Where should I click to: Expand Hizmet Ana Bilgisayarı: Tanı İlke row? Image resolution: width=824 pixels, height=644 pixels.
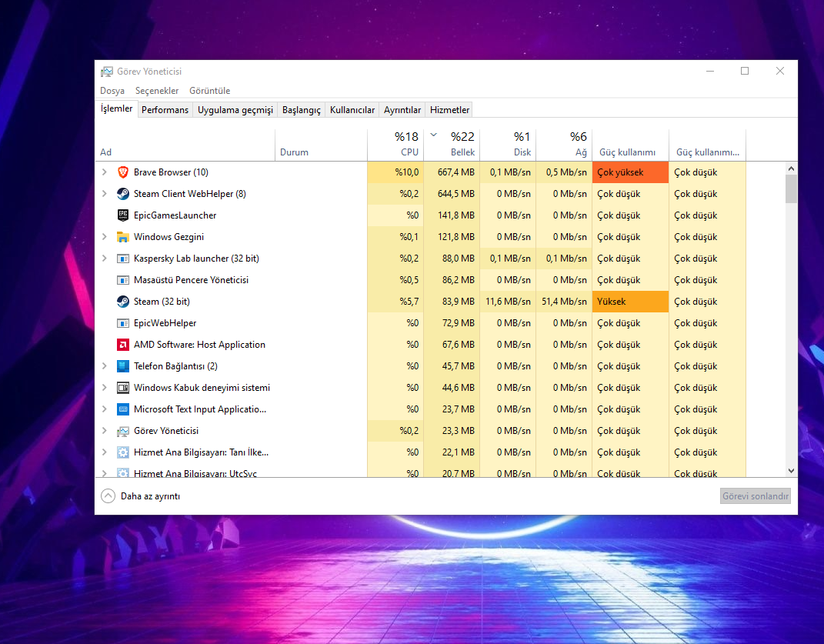(x=105, y=452)
